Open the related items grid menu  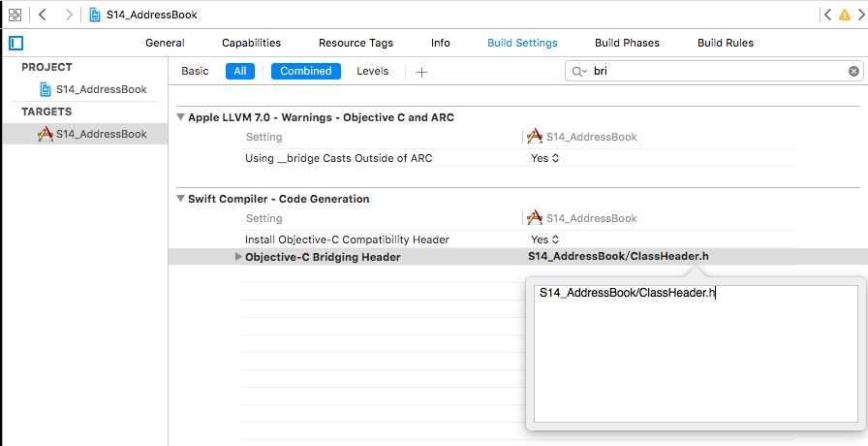[15, 15]
